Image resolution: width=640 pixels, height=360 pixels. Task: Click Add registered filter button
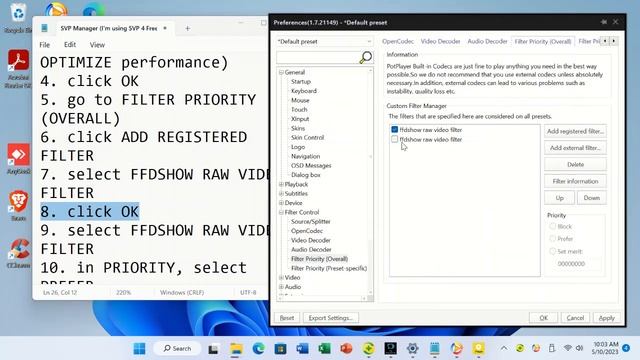575,131
